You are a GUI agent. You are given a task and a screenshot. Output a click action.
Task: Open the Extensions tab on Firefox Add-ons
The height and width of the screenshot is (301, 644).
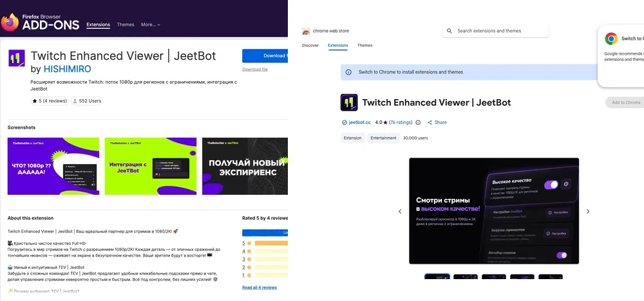98,24
